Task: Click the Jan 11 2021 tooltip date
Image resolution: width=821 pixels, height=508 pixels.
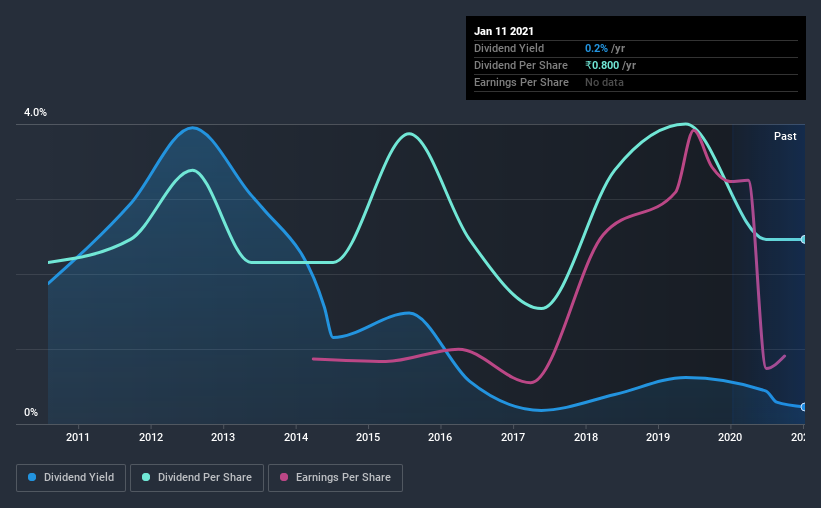Action: [504, 31]
